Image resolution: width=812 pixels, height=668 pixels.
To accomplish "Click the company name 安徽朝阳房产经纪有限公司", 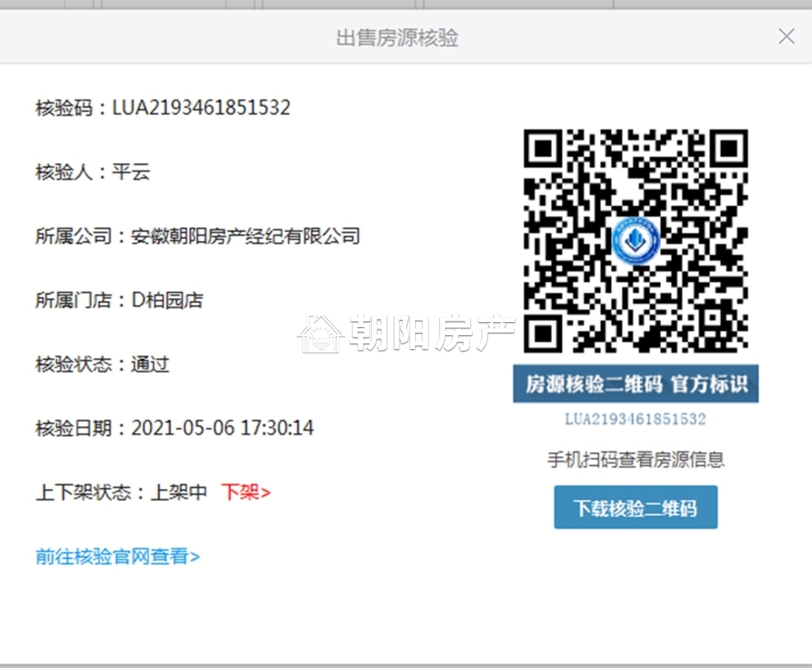I will (x=245, y=236).
